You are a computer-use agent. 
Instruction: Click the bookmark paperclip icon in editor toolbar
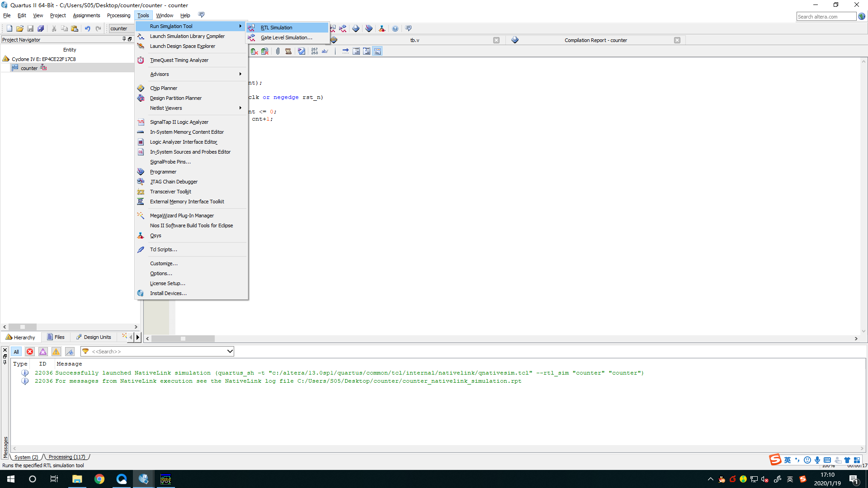click(278, 51)
